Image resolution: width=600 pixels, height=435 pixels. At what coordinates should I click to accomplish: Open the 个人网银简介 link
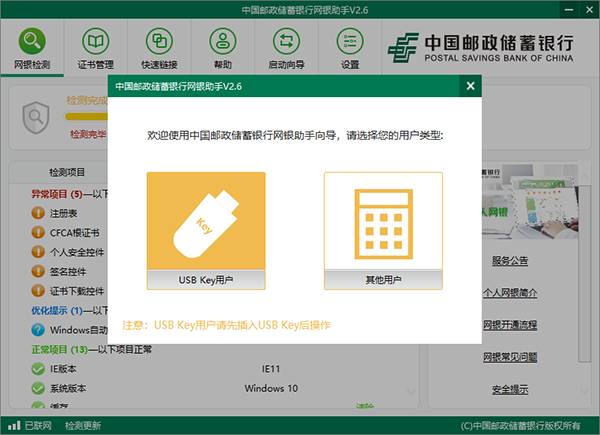point(510,293)
